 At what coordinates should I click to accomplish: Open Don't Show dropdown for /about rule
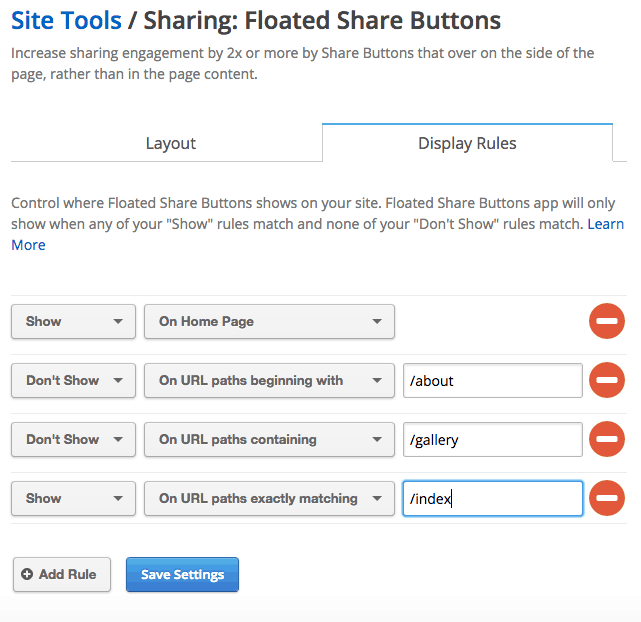(73, 380)
